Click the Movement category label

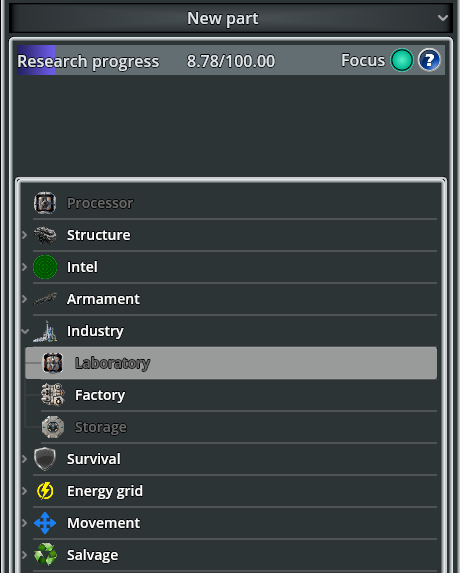pyautogui.click(x=103, y=523)
